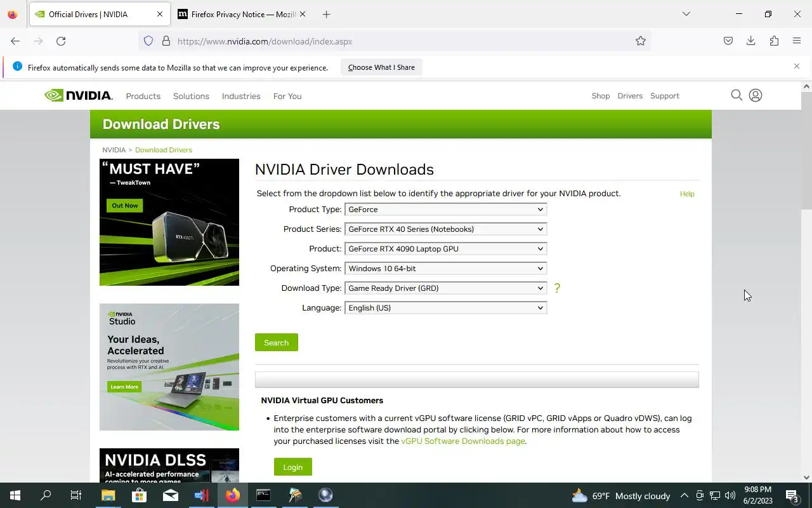Open the Solutions menu in NVIDIA header

tap(191, 96)
